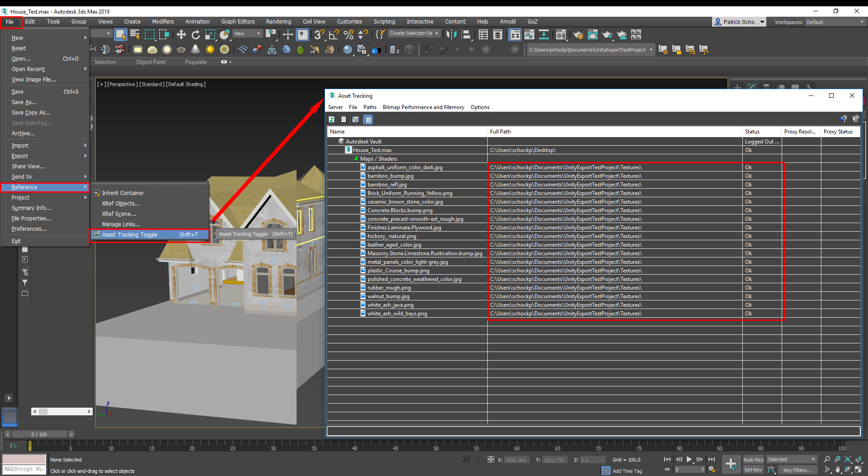Click the sun light icon
This screenshot has height=476, width=868.
(210, 49)
